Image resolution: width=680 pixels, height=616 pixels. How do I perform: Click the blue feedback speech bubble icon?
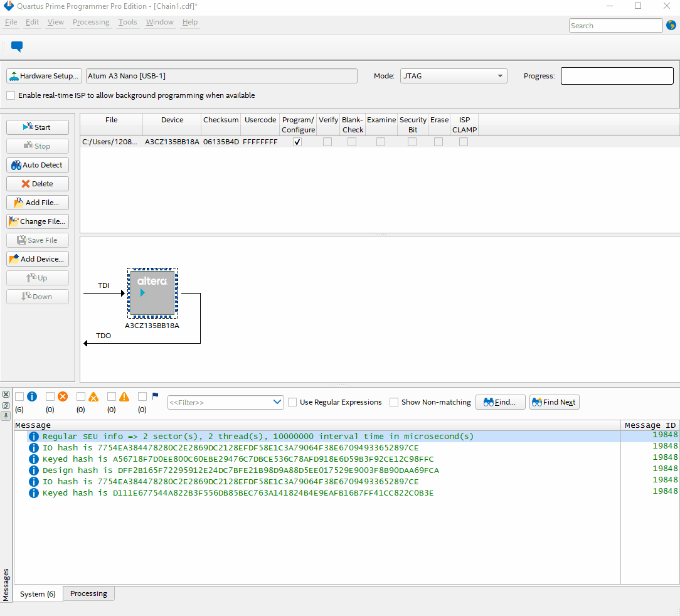pos(17,46)
